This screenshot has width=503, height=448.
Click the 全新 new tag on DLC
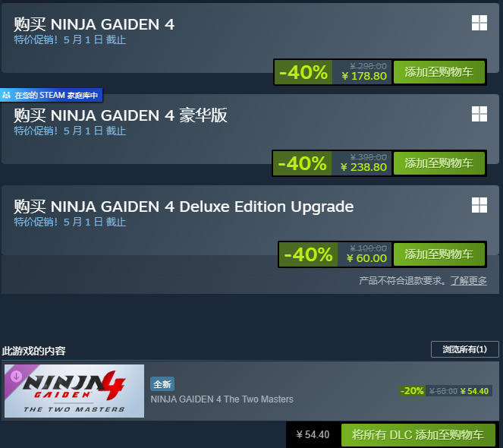(x=162, y=384)
